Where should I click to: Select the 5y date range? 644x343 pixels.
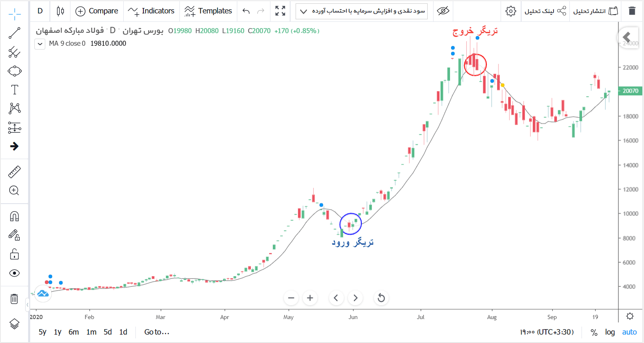pos(42,332)
